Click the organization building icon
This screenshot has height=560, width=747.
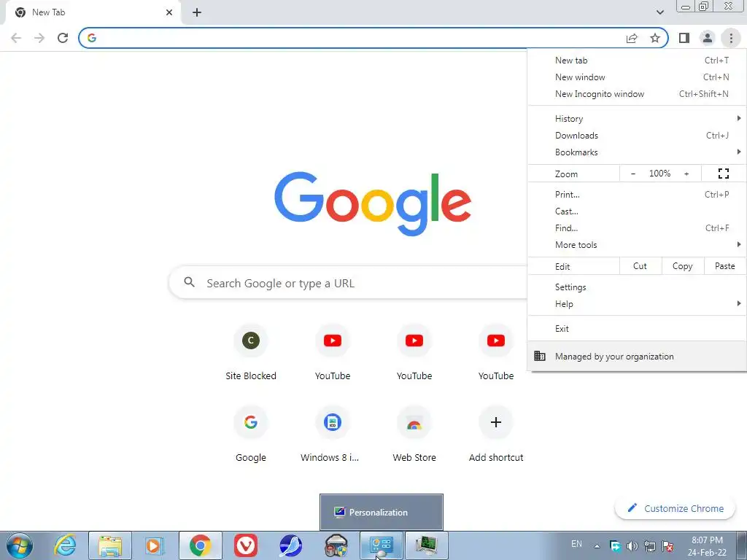click(x=539, y=356)
